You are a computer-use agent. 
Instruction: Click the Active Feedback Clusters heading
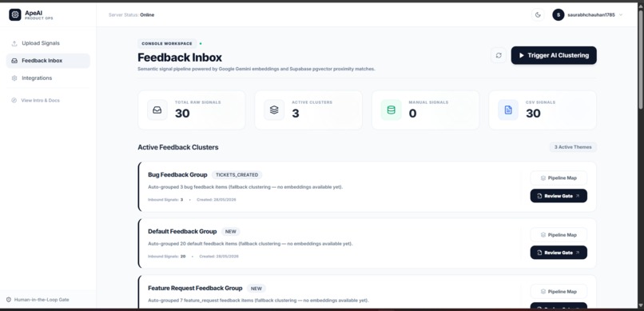[x=178, y=147]
